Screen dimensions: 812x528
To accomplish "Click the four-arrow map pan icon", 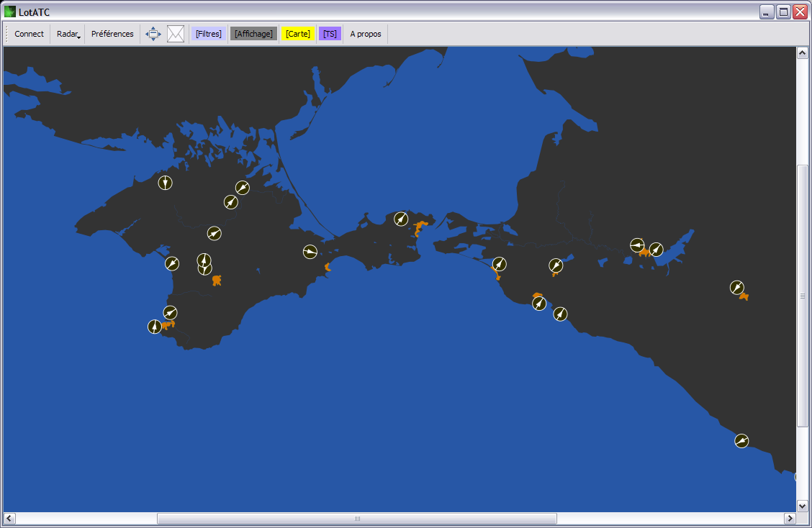I will pyautogui.click(x=153, y=34).
